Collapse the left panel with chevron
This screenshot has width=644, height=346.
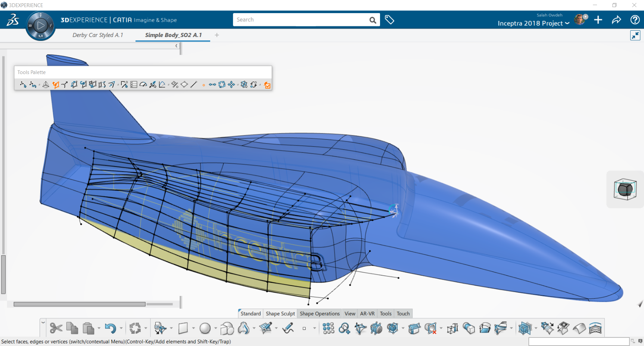tap(176, 46)
